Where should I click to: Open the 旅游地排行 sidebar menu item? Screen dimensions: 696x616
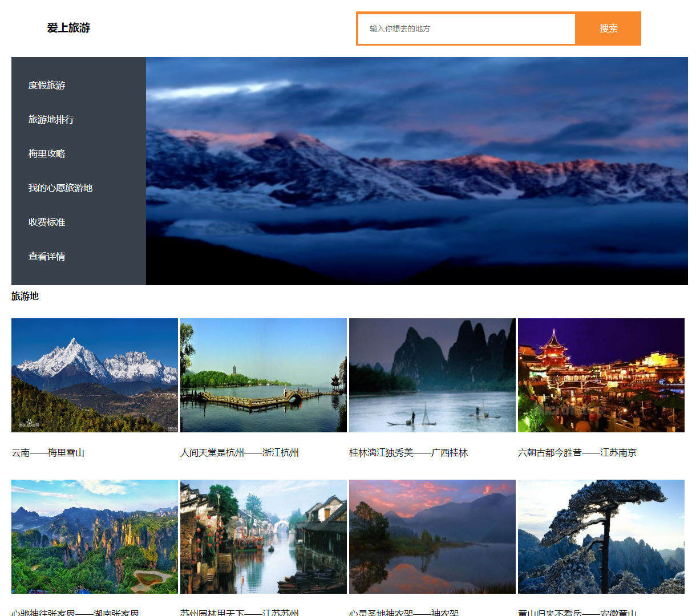[x=50, y=120]
